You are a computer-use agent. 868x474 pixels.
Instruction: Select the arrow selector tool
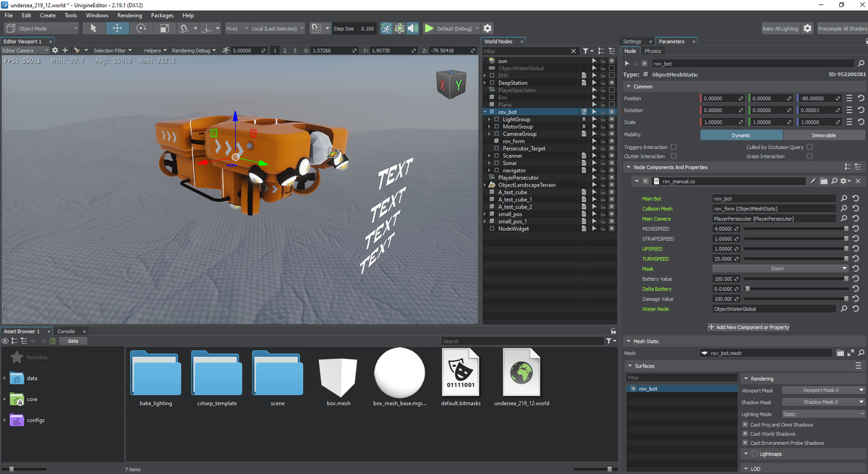coord(93,28)
